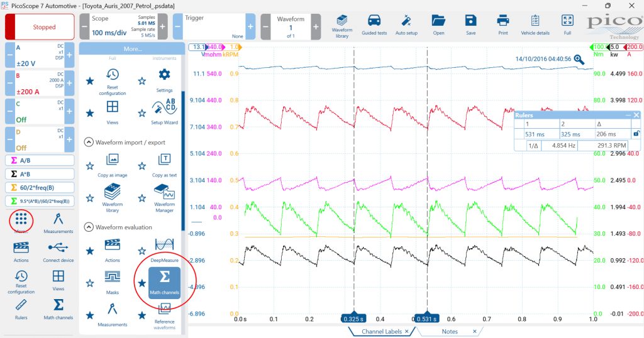Open Views in the left sidebar
The height and width of the screenshot is (338, 644).
click(58, 280)
